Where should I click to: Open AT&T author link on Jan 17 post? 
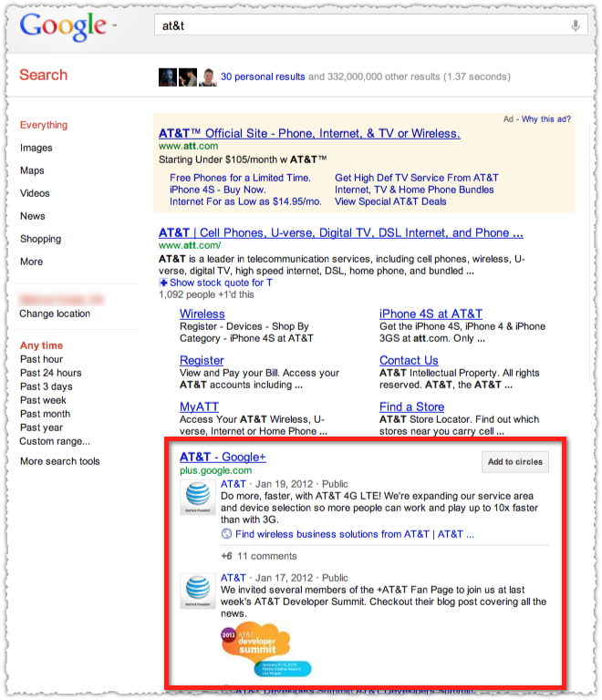(234, 578)
